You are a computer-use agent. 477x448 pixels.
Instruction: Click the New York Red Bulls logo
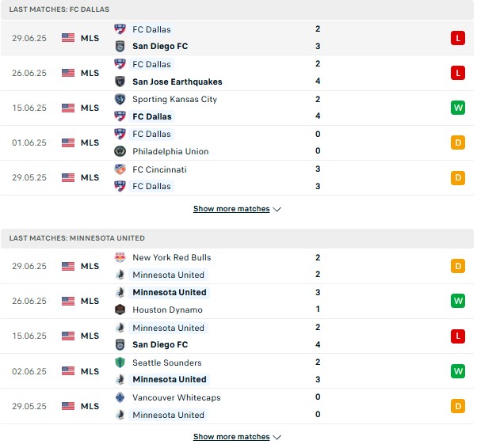point(120,258)
